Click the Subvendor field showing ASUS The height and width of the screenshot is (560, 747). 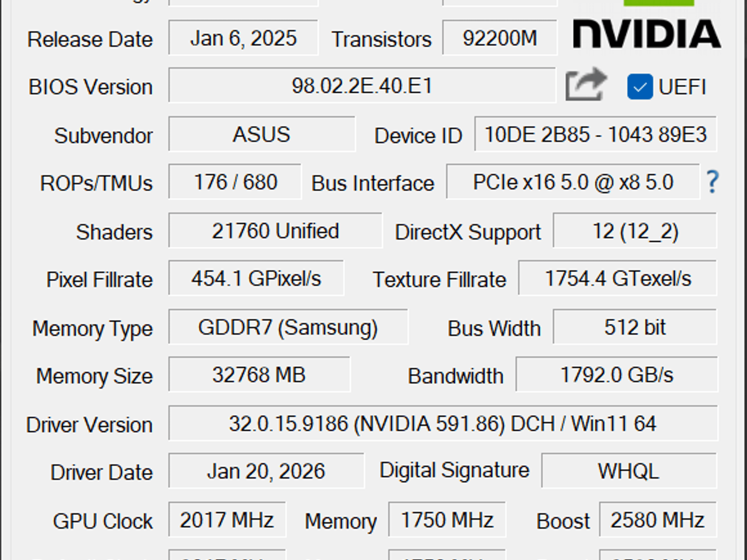tap(262, 134)
